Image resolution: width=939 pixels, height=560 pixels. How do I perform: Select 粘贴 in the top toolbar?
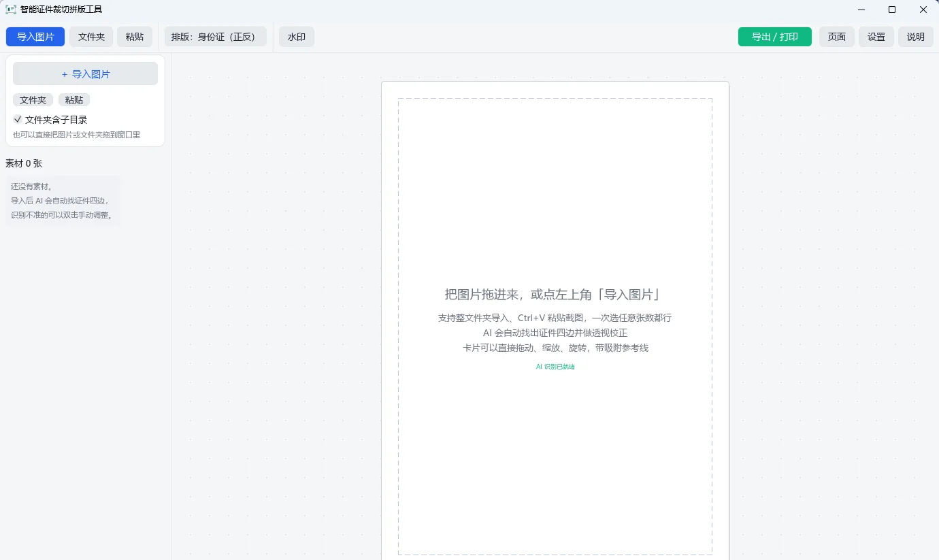pyautogui.click(x=135, y=37)
